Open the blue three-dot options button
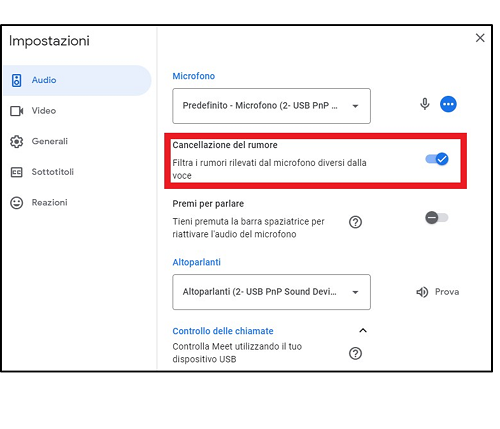Viewport: 500px width, 429px height. [x=448, y=104]
